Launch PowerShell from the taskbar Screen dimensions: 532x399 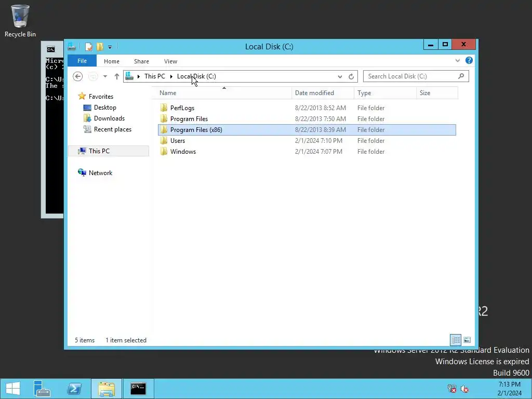tap(74, 389)
